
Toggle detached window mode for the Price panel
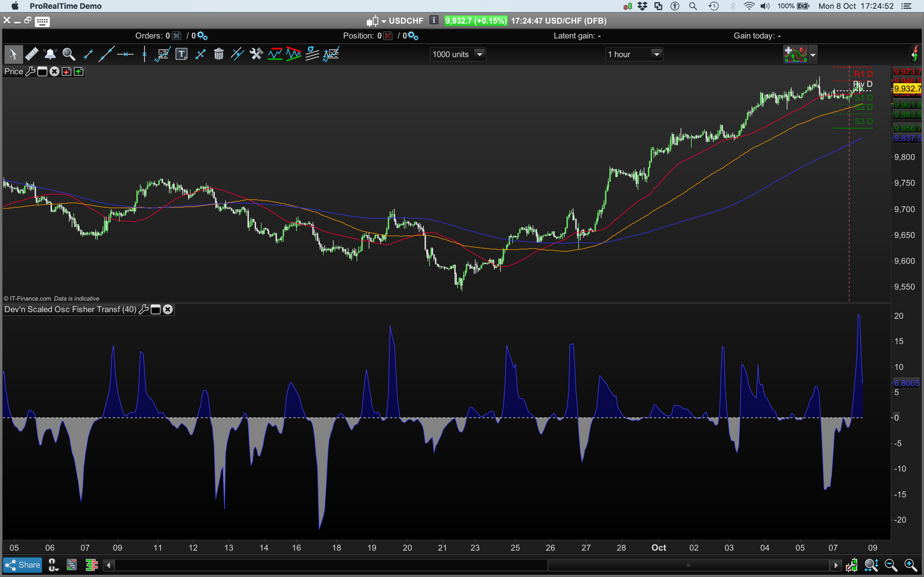click(42, 71)
